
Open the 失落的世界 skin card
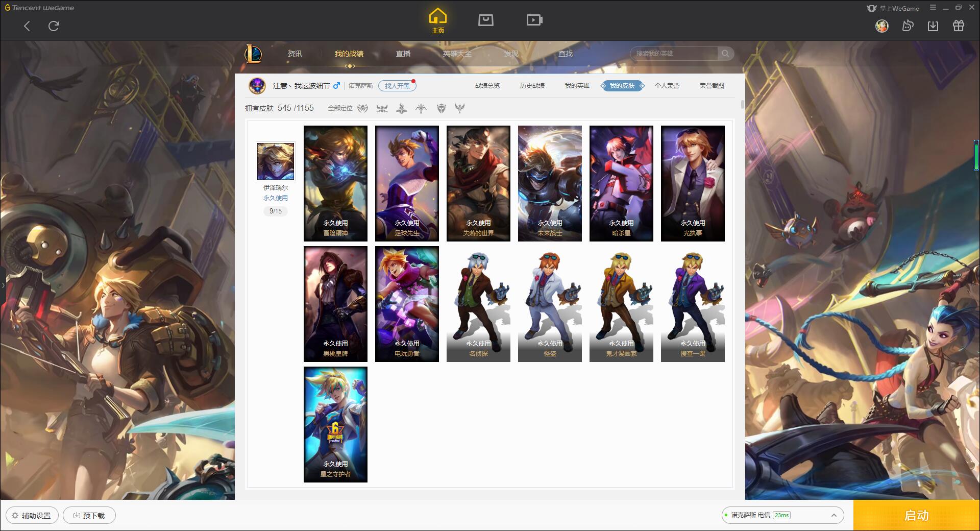(478, 183)
